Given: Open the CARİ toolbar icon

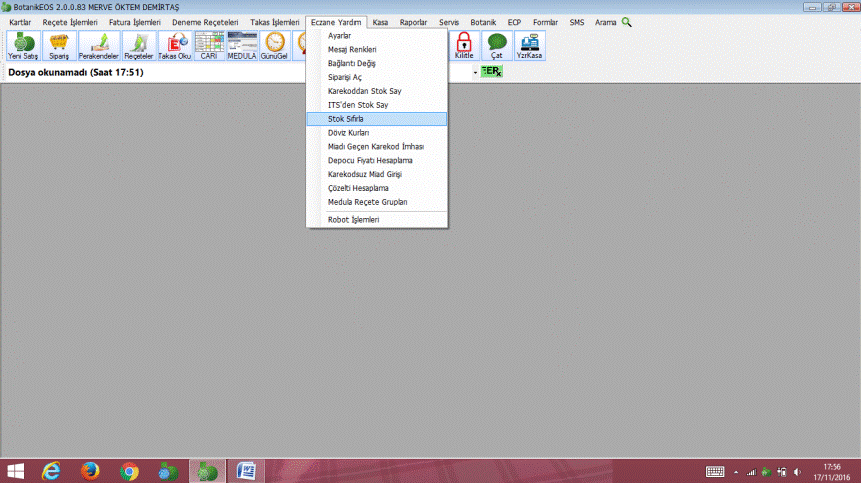Looking at the screenshot, I should [x=209, y=45].
